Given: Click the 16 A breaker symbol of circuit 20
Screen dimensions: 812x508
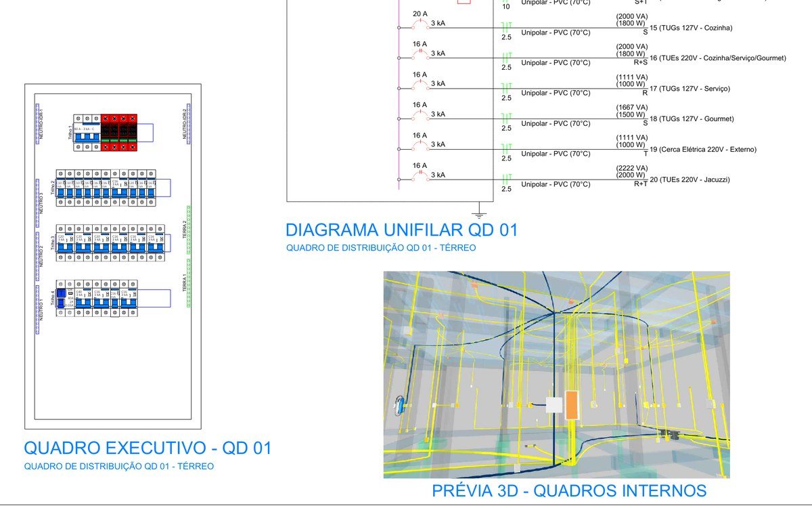Looking at the screenshot, I should [x=421, y=175].
